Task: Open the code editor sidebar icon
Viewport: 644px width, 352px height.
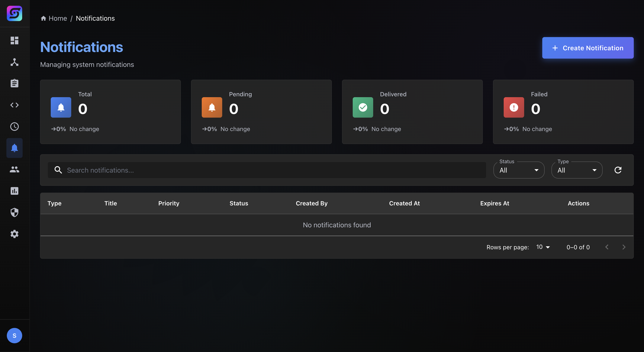Action: point(14,105)
